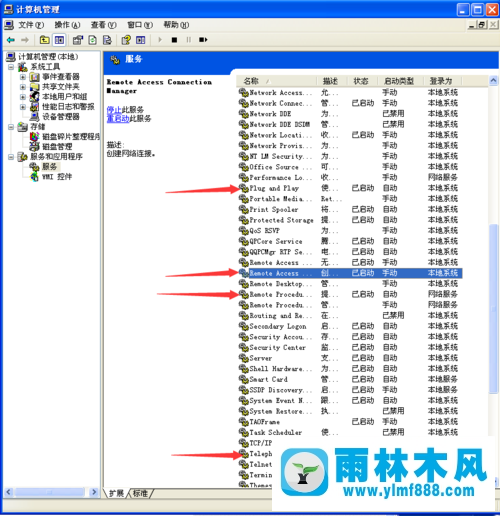
Task: Open the 窗口(W) menu
Action: click(140, 25)
